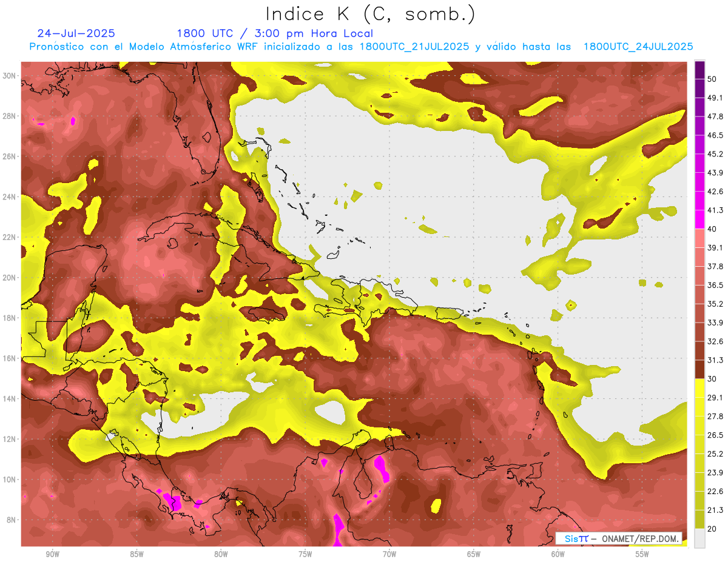Image resolution: width=728 pixels, height=562 pixels.
Task: Click latitude axis label "14N"
Action: pos(10,398)
